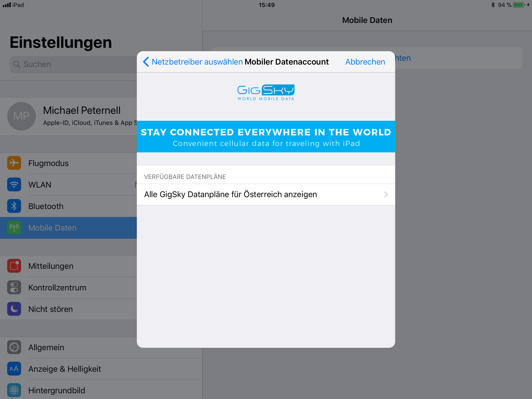Tap the Stay Connected Everywhere banner
The width and height of the screenshot is (532, 399).
click(x=266, y=137)
